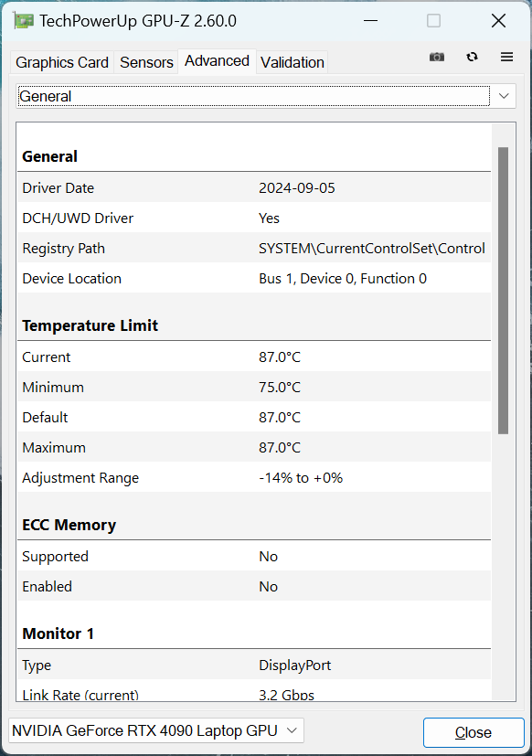532x756 pixels.
Task: Open the NVIDIA GeForce RTX 4090 GPU selector
Action: click(x=155, y=730)
